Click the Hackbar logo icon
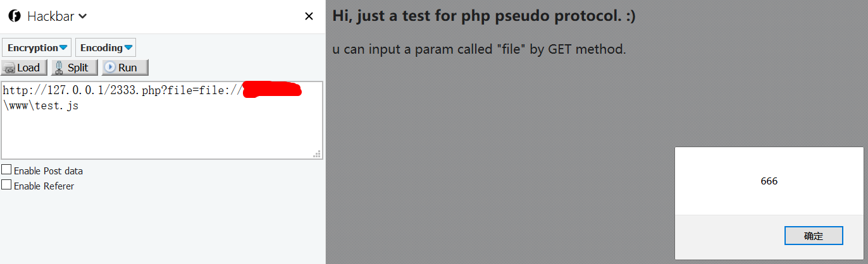Screen dimensions: 868x264 pos(15,16)
